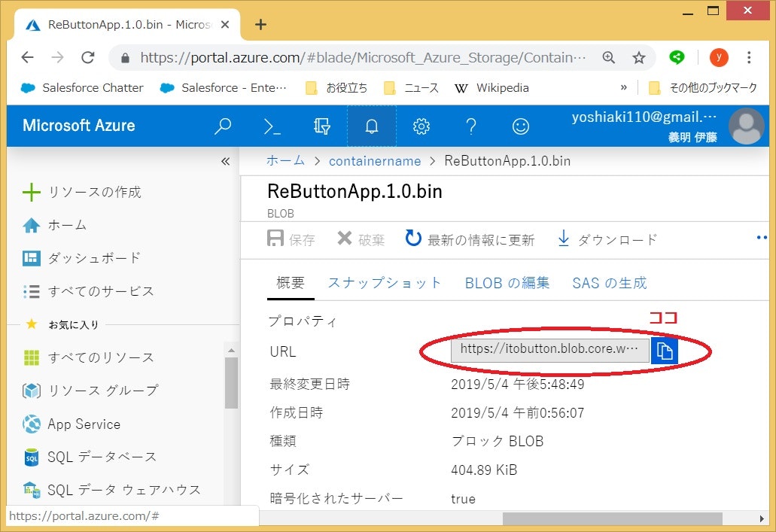Open account avatar menu
Image resolution: width=776 pixels, height=532 pixels.
(747, 126)
